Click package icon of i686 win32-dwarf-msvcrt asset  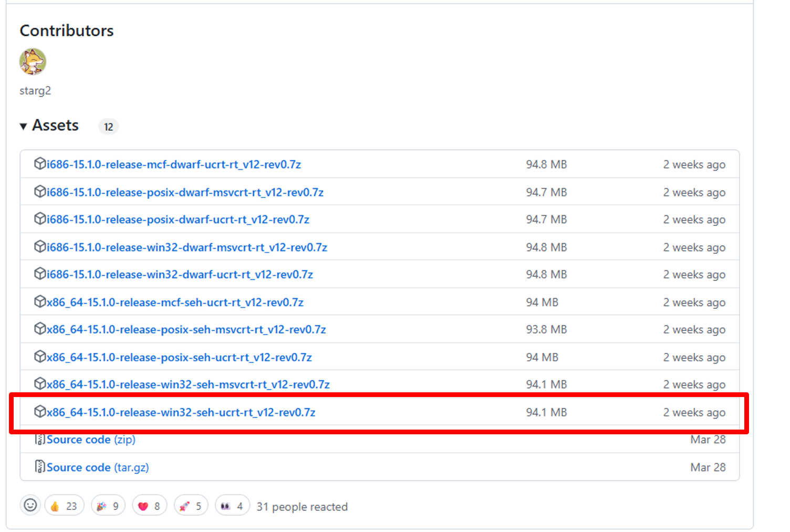pos(40,247)
